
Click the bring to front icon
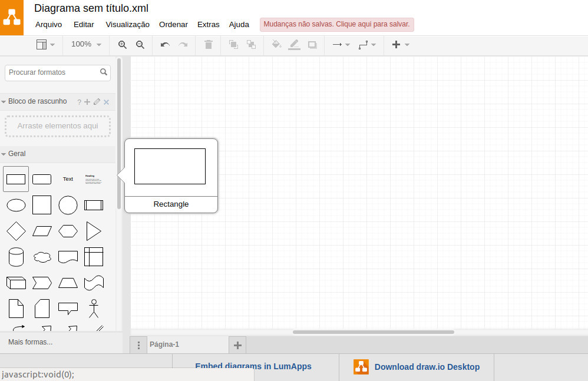tap(233, 45)
